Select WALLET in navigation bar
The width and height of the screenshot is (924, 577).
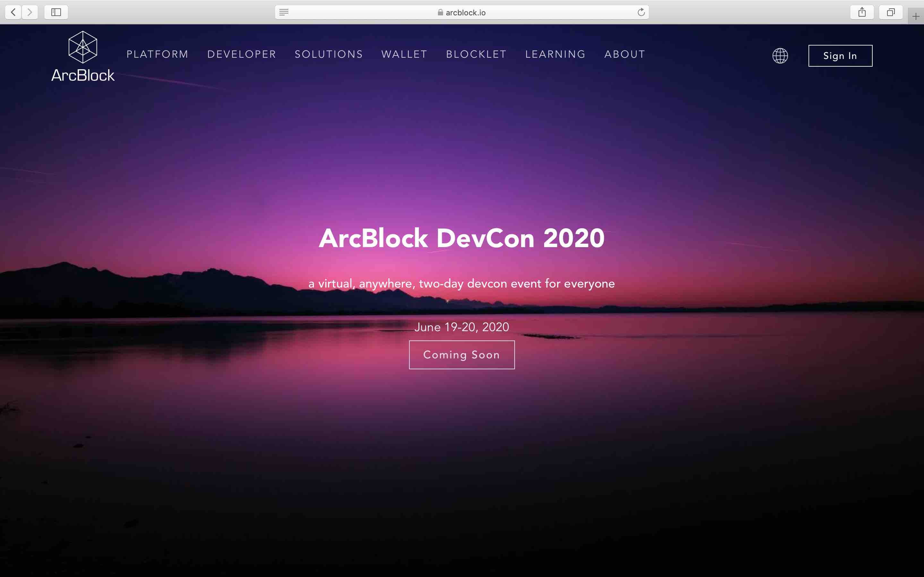click(404, 54)
